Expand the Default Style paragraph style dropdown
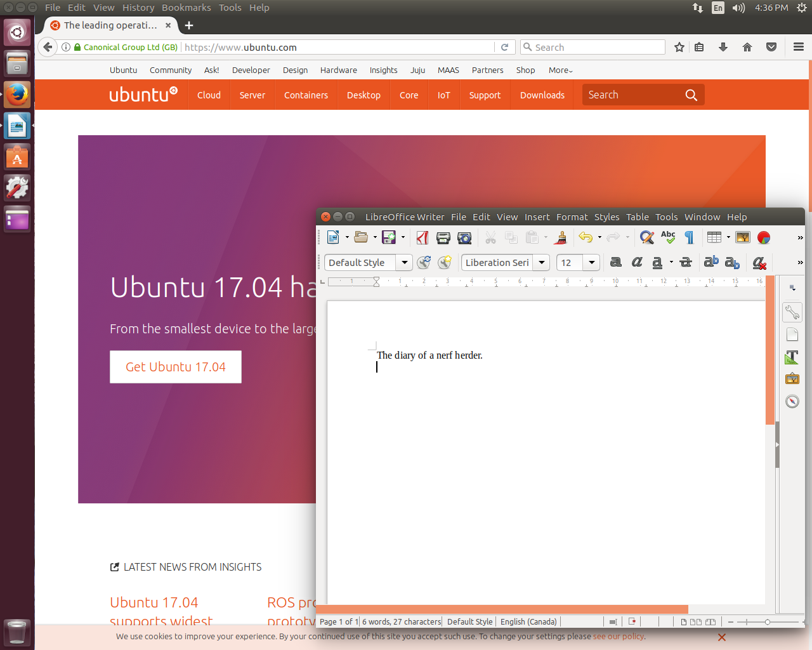 tap(405, 263)
